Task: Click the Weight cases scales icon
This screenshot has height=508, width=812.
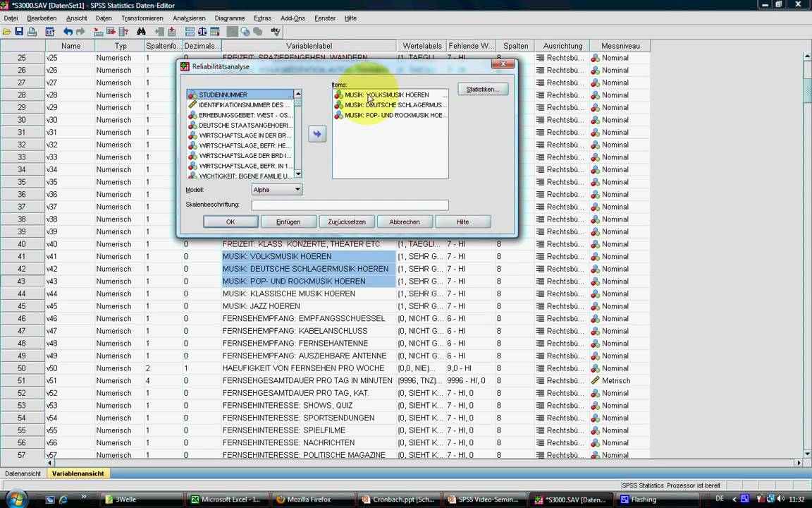Action: click(x=202, y=32)
